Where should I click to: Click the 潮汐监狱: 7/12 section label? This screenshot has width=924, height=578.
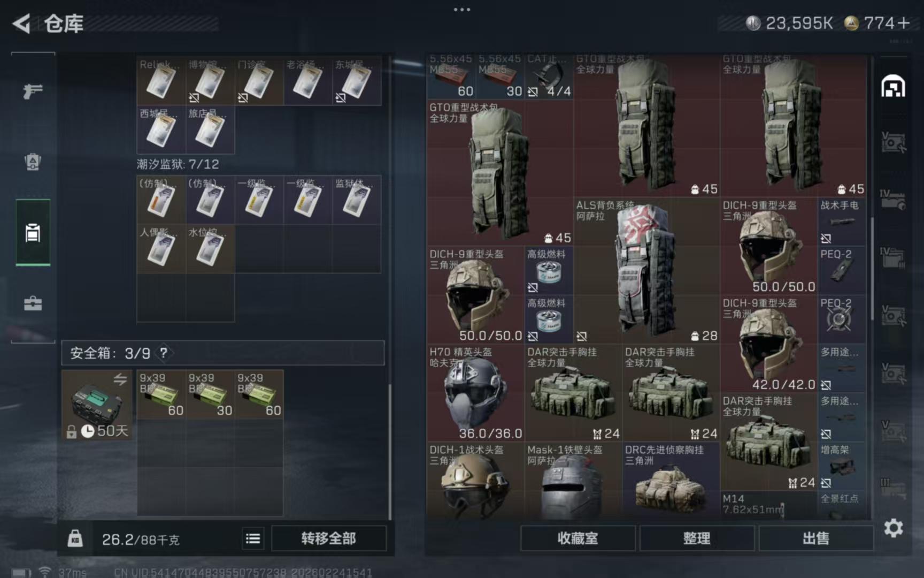(x=178, y=164)
